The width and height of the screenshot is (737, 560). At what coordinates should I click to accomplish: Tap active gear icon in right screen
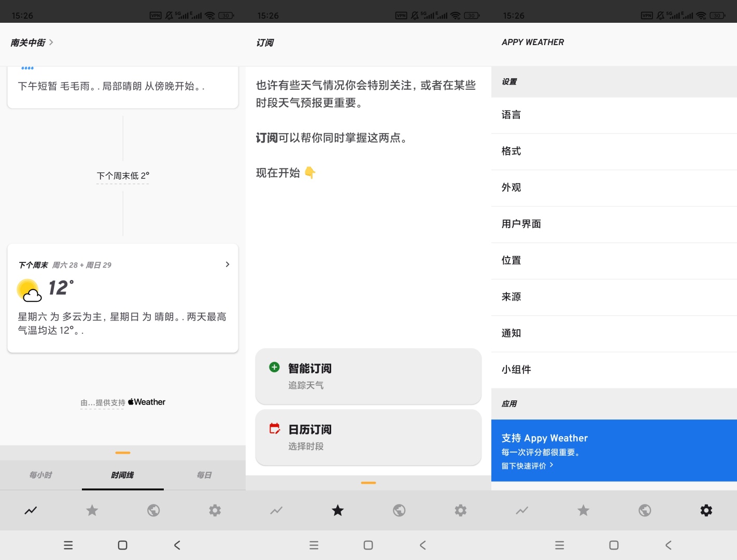coord(706,511)
